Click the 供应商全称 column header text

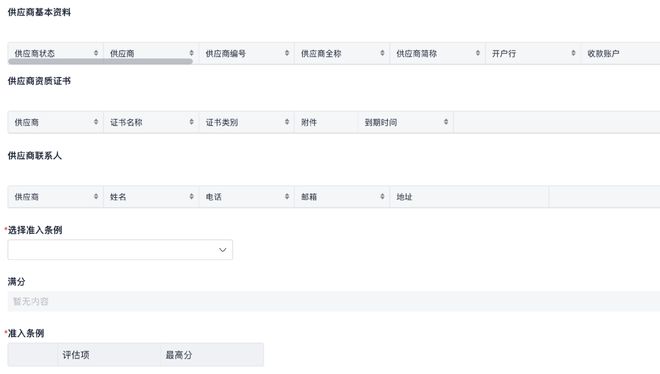click(321, 53)
